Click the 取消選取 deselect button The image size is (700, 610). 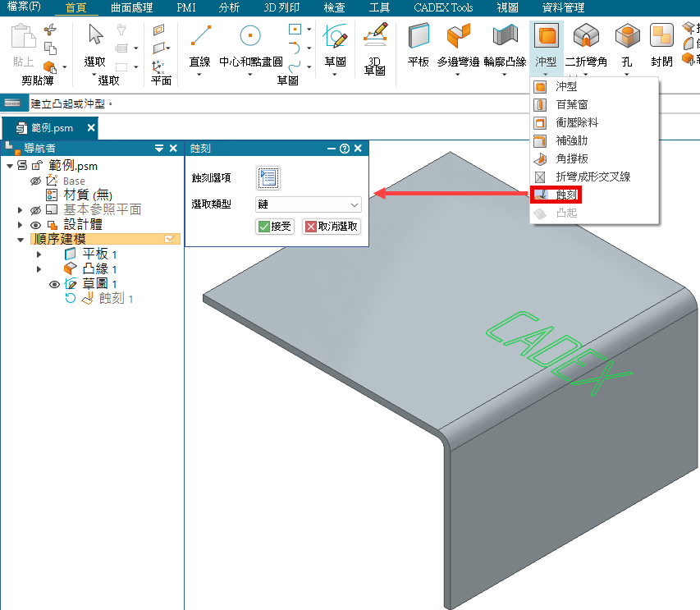click(332, 227)
